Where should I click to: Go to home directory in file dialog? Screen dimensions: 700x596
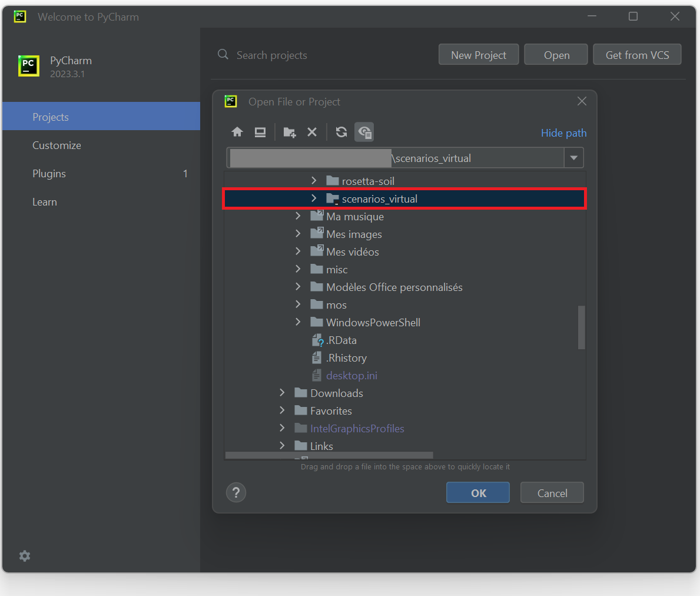tap(237, 132)
